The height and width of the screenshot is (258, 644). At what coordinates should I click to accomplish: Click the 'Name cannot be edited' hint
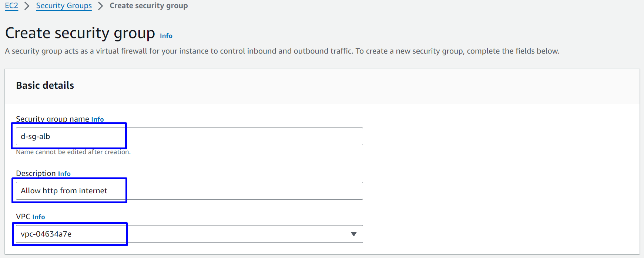(x=73, y=152)
